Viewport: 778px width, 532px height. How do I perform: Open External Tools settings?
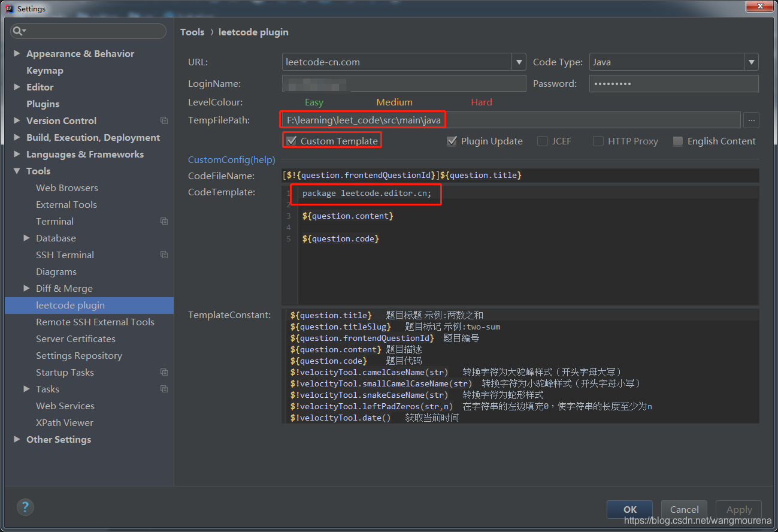pos(66,204)
